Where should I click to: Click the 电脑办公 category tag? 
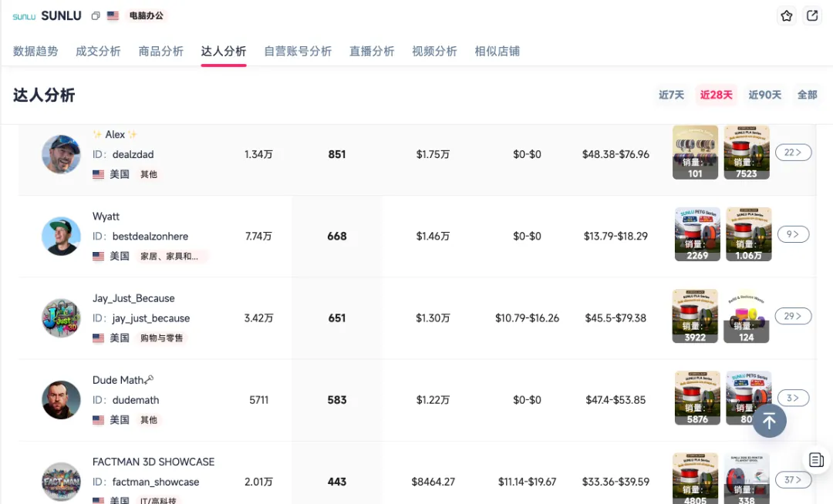point(147,16)
